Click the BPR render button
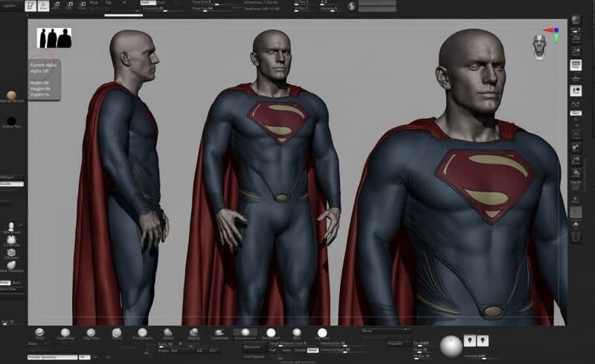 pyautogui.click(x=576, y=21)
